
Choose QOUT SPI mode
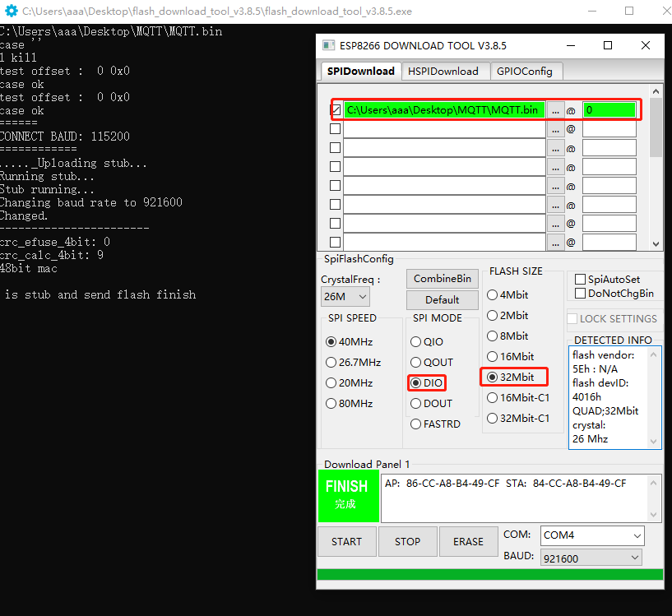point(432,362)
